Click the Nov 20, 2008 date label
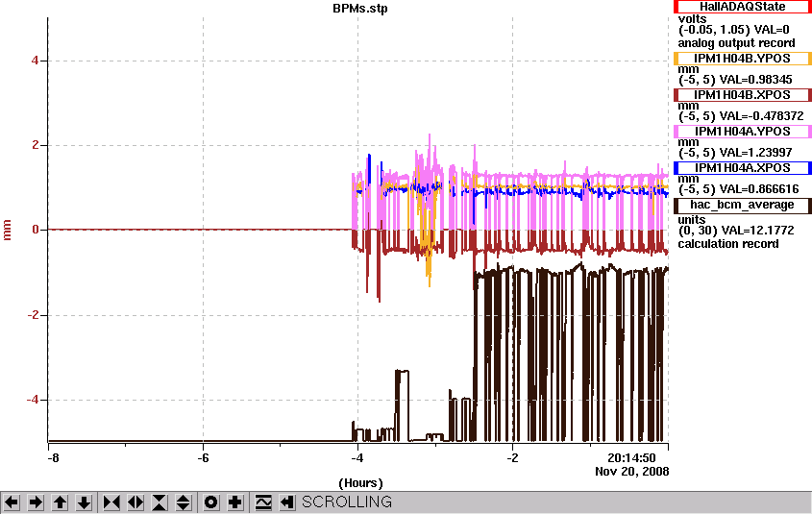The height and width of the screenshot is (514, 812). [631, 472]
